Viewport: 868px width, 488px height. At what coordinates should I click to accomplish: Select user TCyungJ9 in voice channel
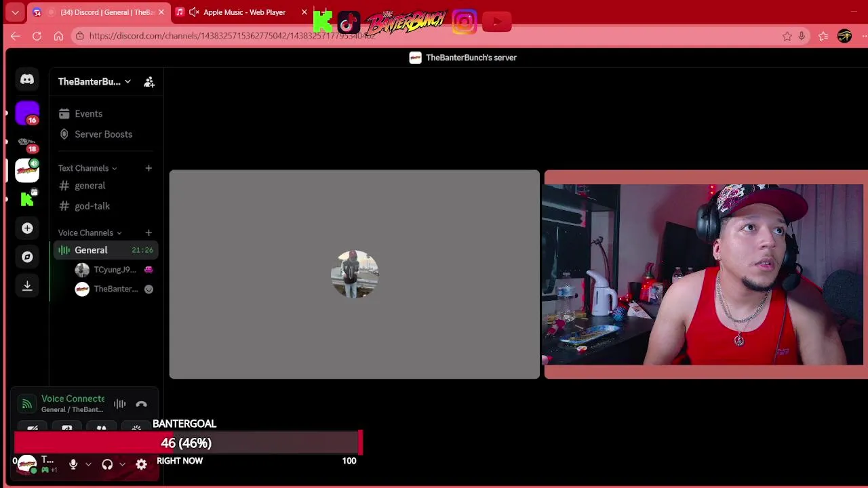coord(115,270)
